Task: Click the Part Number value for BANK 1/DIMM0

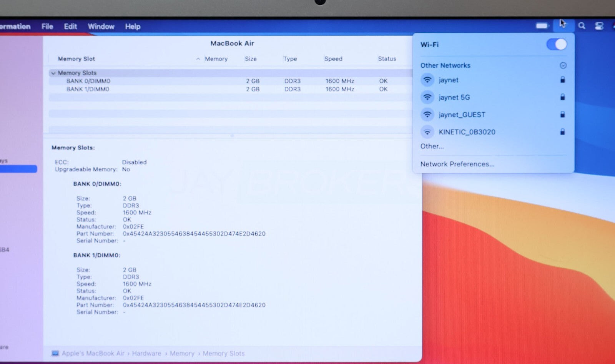Action: 194,305
